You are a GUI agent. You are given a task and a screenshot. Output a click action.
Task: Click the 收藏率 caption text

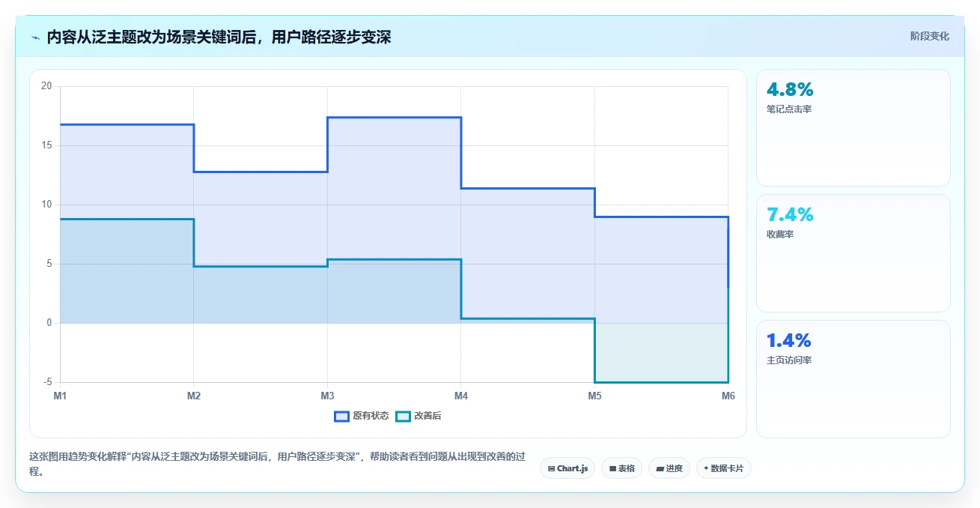click(x=780, y=235)
